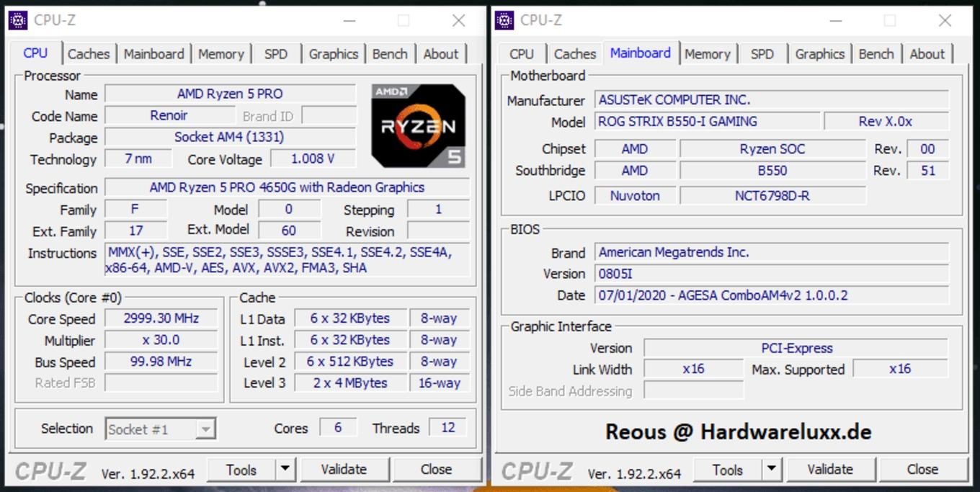Click Southbridge value B550
Viewport: 980px width, 492px height.
(x=772, y=171)
